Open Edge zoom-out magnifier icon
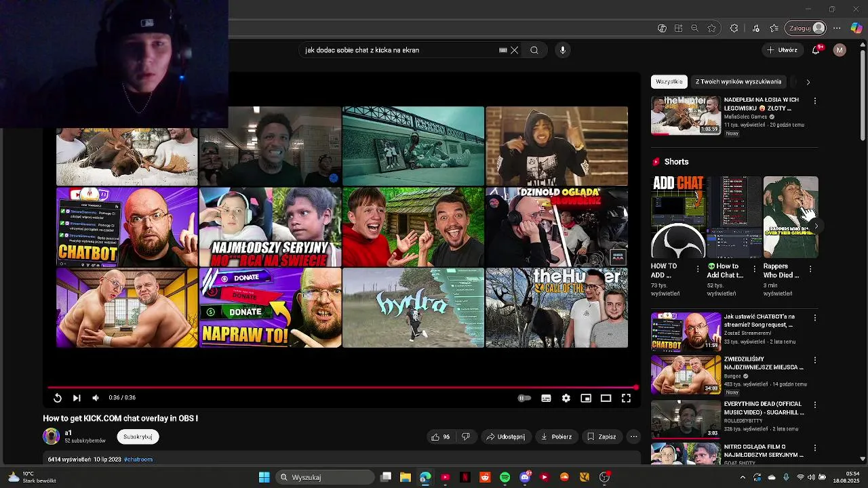The height and width of the screenshot is (488, 868). point(694,28)
